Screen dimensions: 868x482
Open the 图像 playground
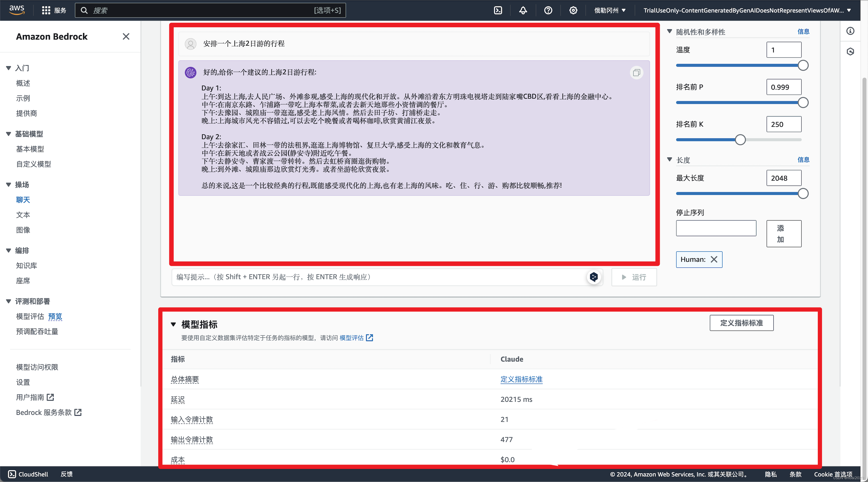(23, 230)
